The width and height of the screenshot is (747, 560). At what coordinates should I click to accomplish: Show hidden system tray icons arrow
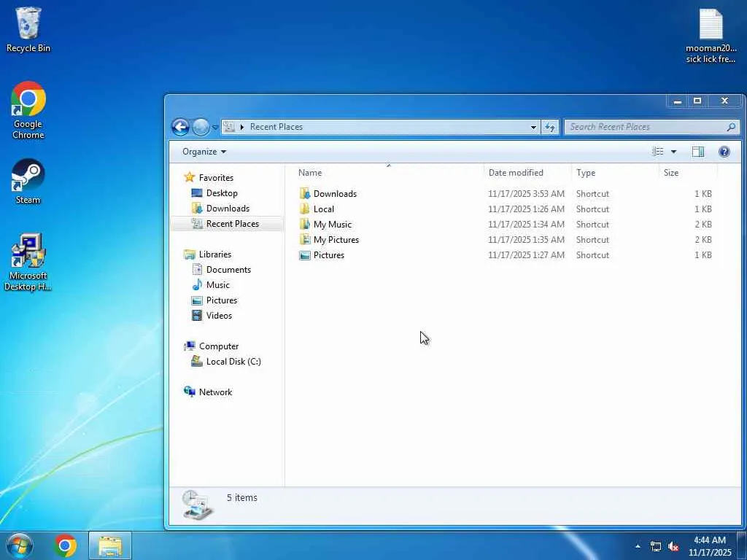point(638,546)
